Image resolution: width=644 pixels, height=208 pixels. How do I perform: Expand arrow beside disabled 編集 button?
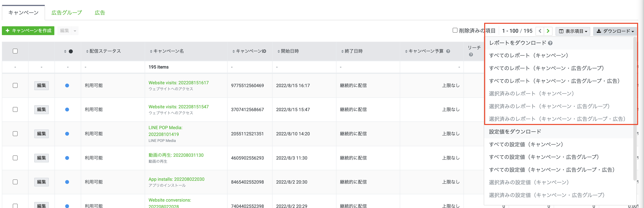75,31
